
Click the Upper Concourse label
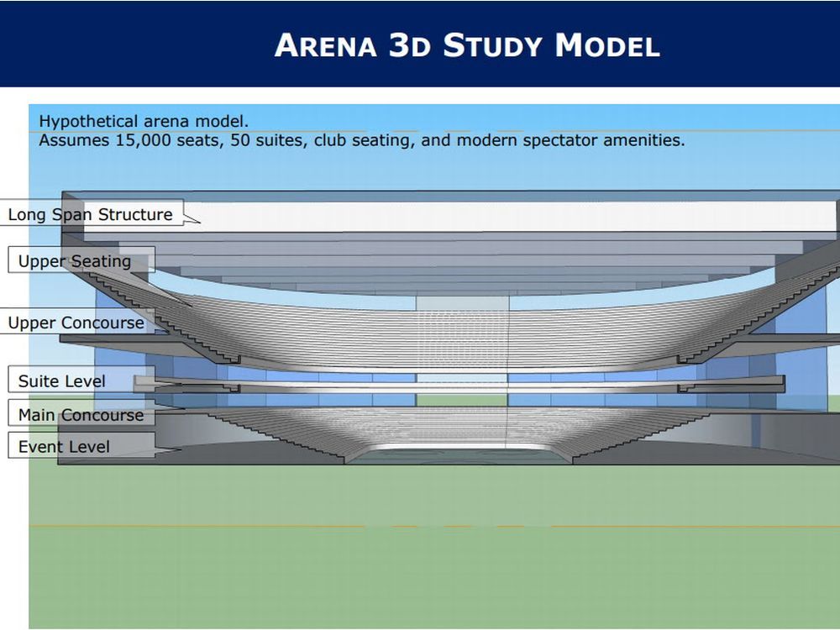76,323
